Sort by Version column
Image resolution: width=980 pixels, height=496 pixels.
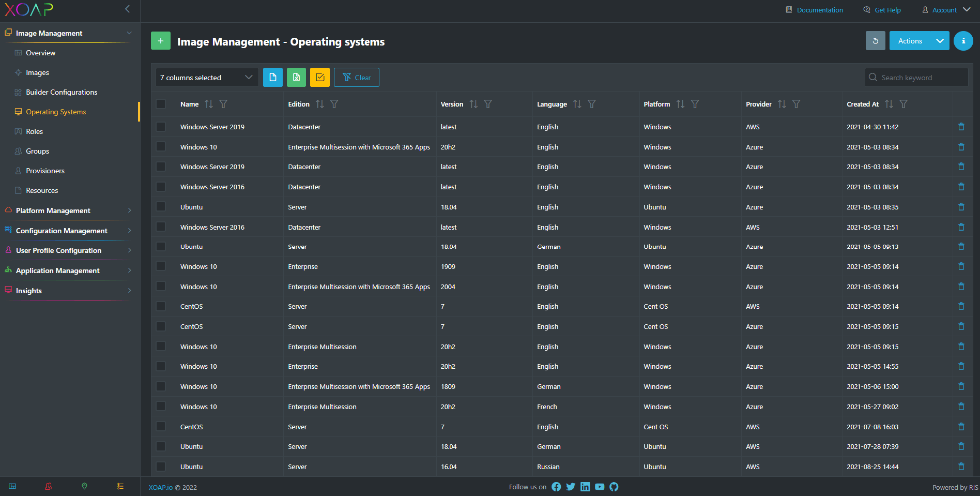[x=473, y=104]
